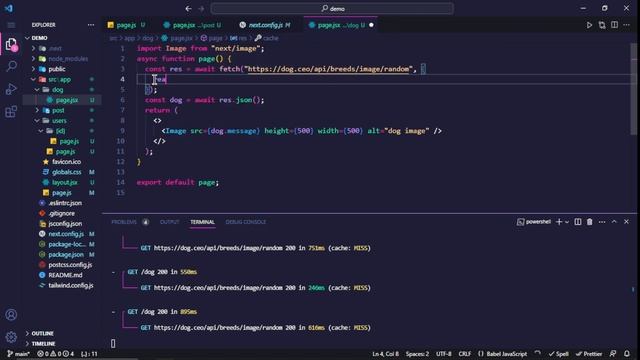Open notifications bell in status bar

click(x=627, y=353)
